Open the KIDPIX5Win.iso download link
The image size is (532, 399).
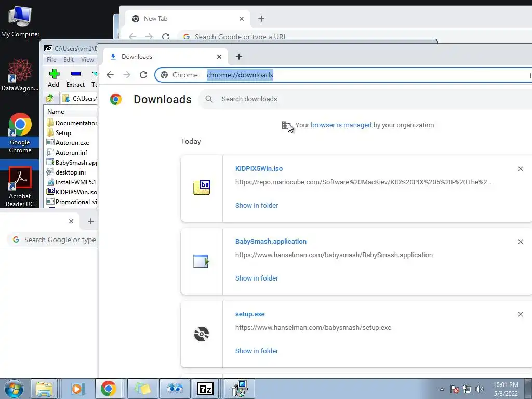(259, 169)
